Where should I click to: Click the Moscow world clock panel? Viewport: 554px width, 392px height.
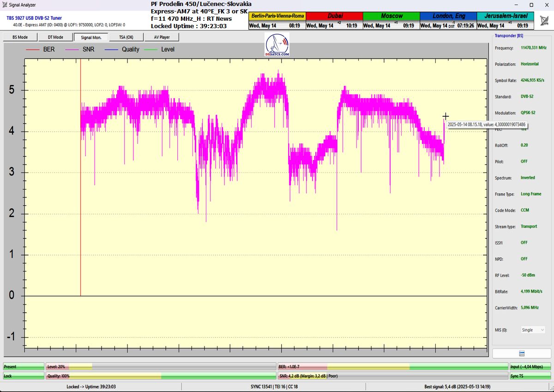pyautogui.click(x=391, y=21)
